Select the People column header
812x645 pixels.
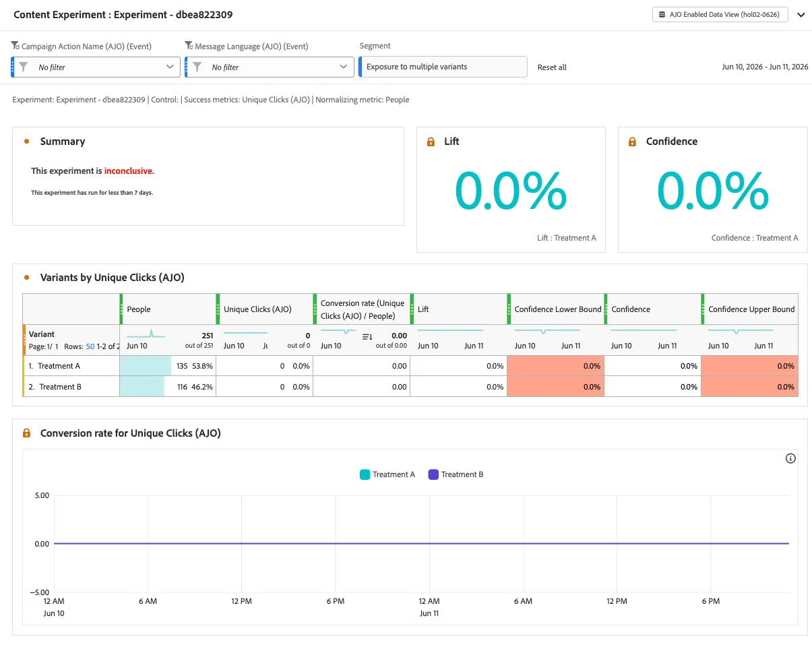[168, 309]
